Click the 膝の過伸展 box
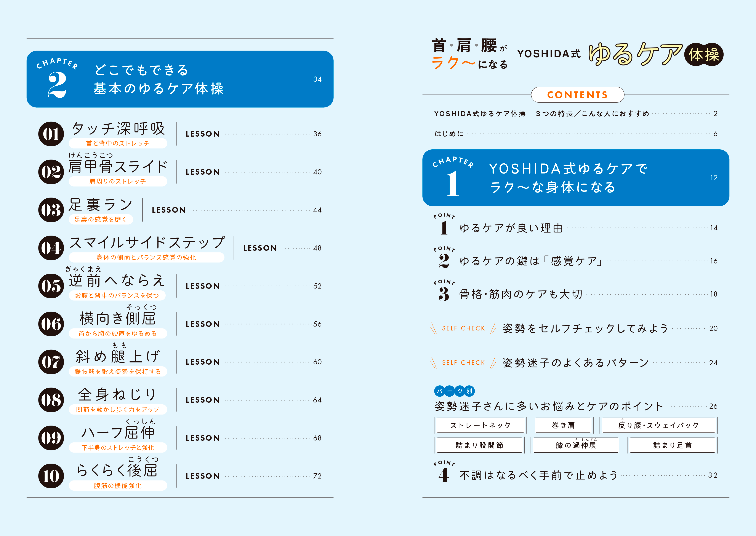Image resolution: width=756 pixels, height=536 pixels. 576,445
